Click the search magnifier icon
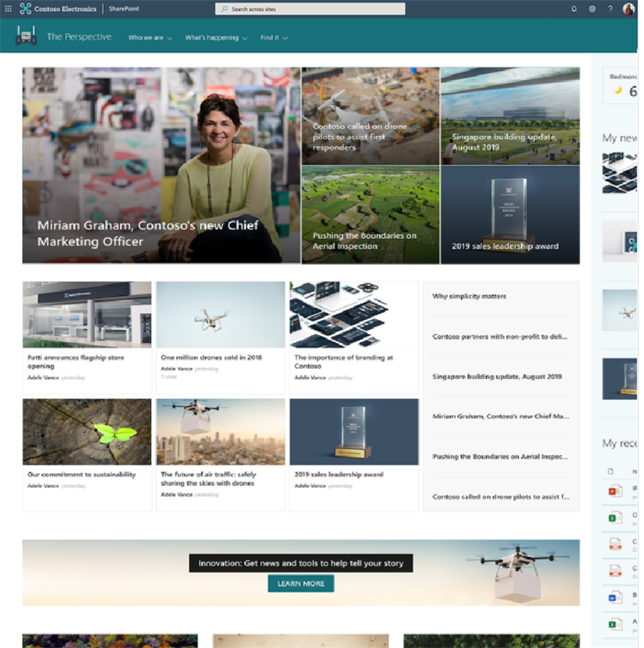 pyautogui.click(x=225, y=8)
